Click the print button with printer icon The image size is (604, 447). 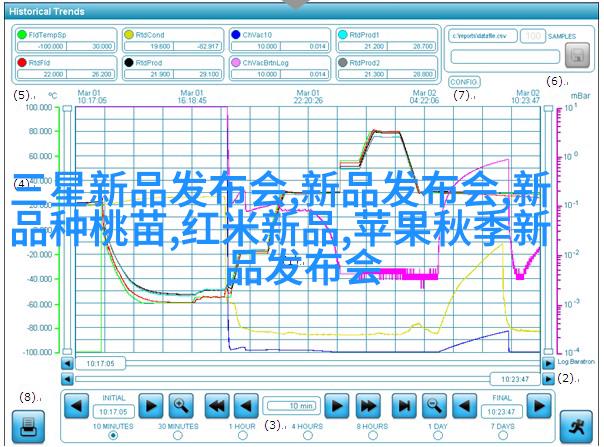pos(28,427)
